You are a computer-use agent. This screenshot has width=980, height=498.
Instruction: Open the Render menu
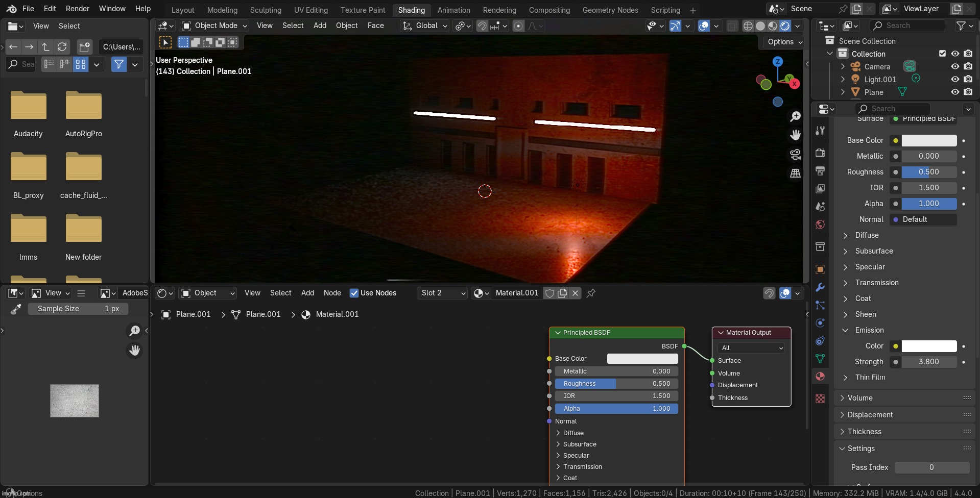point(78,9)
